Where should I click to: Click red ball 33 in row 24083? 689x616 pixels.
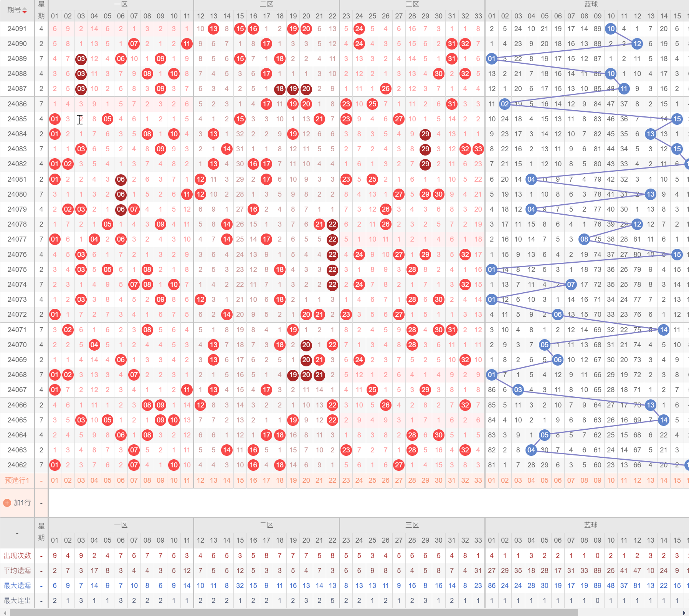[x=478, y=149]
